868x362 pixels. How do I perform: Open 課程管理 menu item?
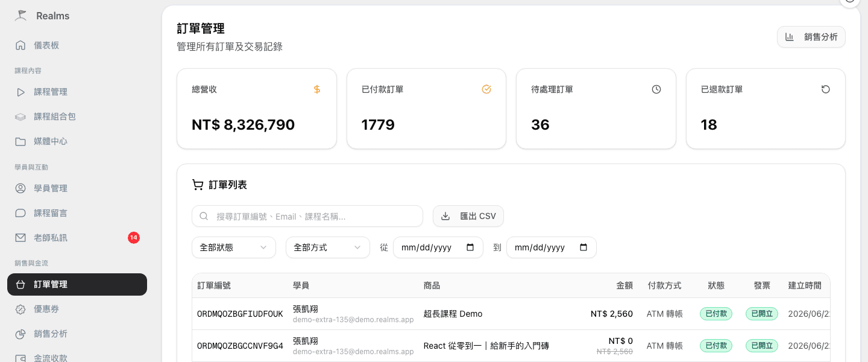pos(77,92)
